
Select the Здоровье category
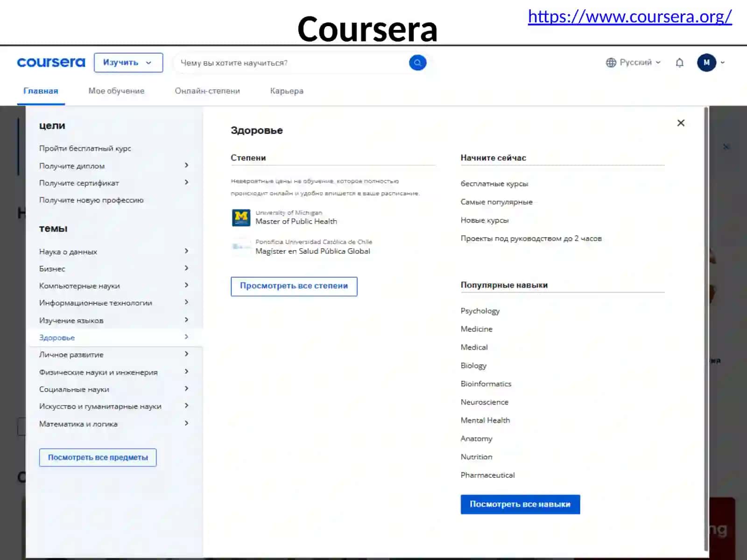(114, 337)
